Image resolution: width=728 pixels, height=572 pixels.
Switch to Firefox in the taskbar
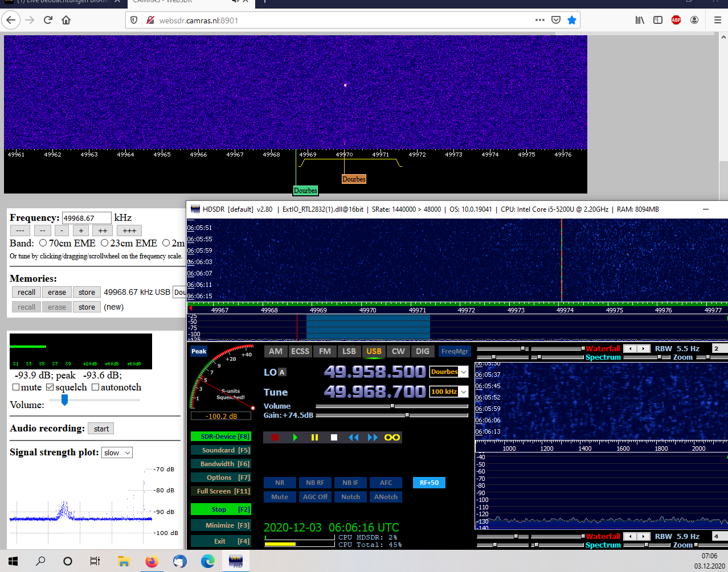[152, 561]
